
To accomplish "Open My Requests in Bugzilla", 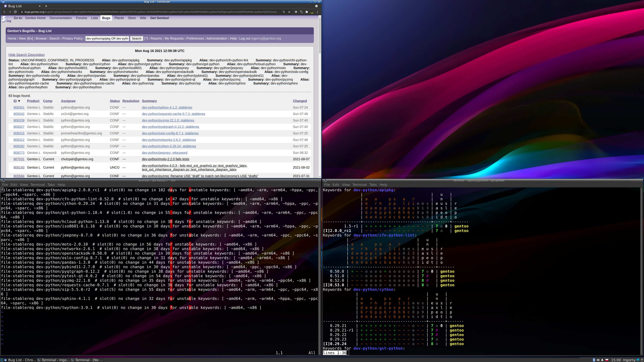I will tap(174, 38).
